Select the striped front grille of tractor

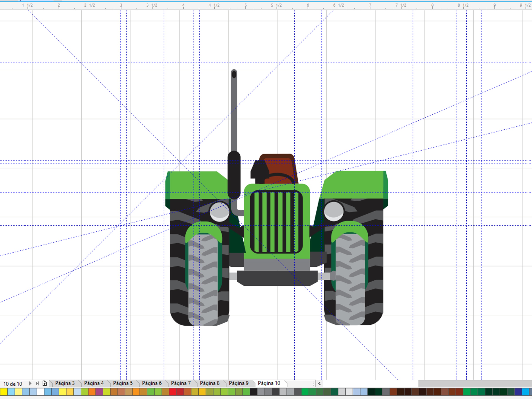(x=276, y=222)
